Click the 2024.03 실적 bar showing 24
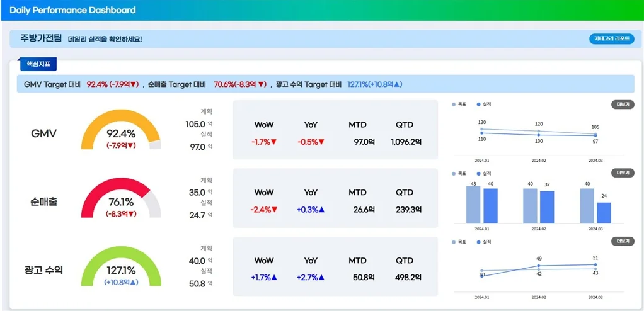The image size is (644, 311). [604, 213]
